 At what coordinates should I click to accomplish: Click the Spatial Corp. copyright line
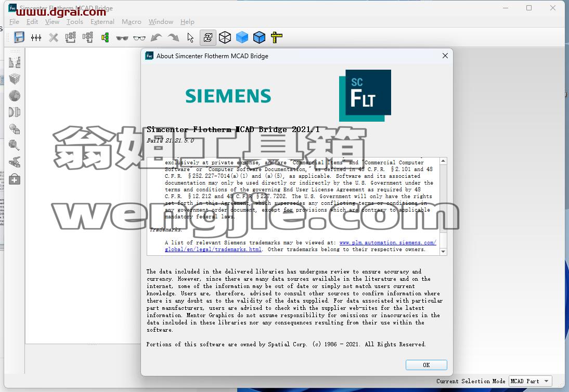coord(286,344)
